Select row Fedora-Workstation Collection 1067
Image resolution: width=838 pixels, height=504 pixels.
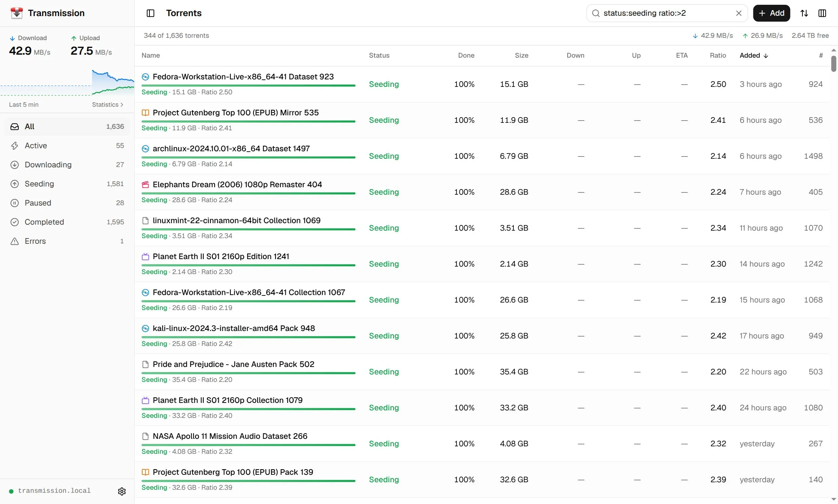[x=482, y=300]
